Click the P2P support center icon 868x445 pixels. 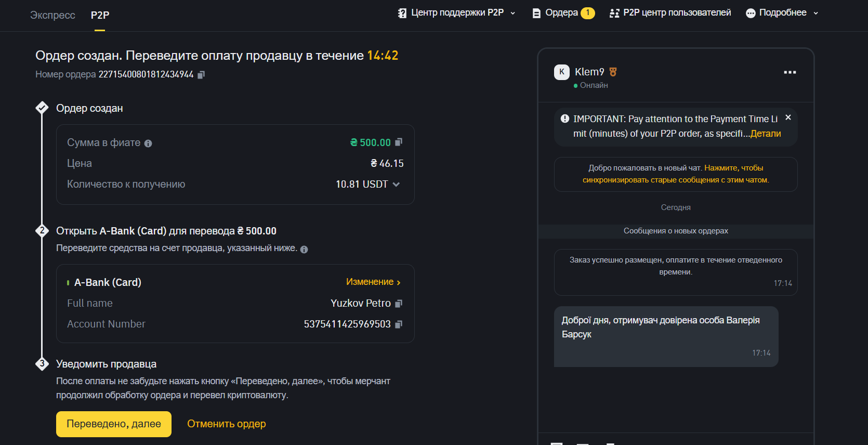402,13
